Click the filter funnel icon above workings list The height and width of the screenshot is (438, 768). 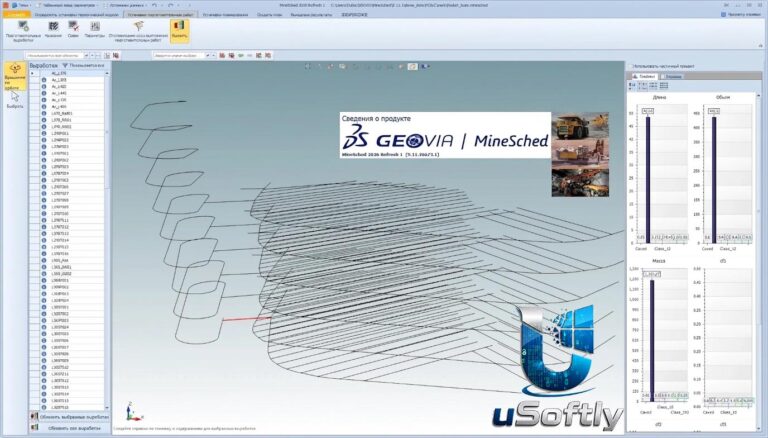click(x=65, y=65)
